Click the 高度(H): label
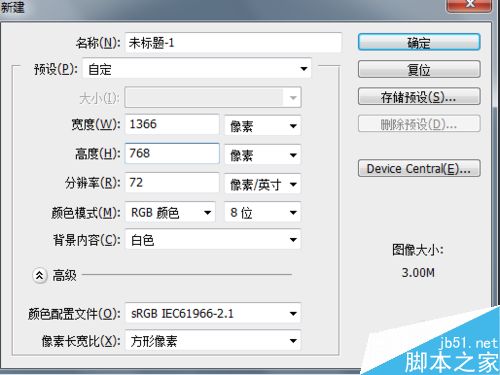 pos(98,154)
